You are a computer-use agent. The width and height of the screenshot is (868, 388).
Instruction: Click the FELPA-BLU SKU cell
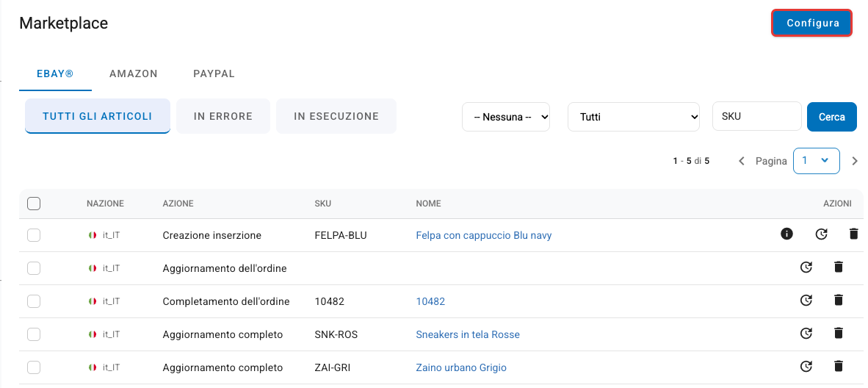(x=341, y=236)
